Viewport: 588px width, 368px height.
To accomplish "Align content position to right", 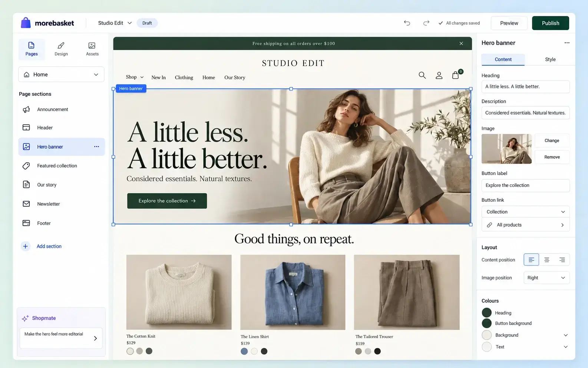I will [x=562, y=260].
